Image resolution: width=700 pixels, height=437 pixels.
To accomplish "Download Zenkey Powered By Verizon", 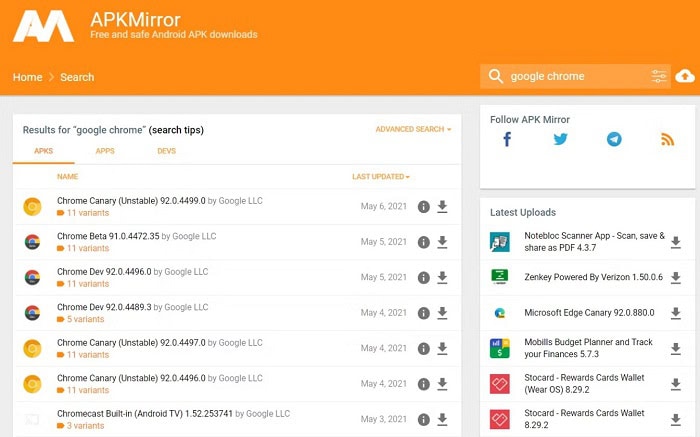I will 675,277.
